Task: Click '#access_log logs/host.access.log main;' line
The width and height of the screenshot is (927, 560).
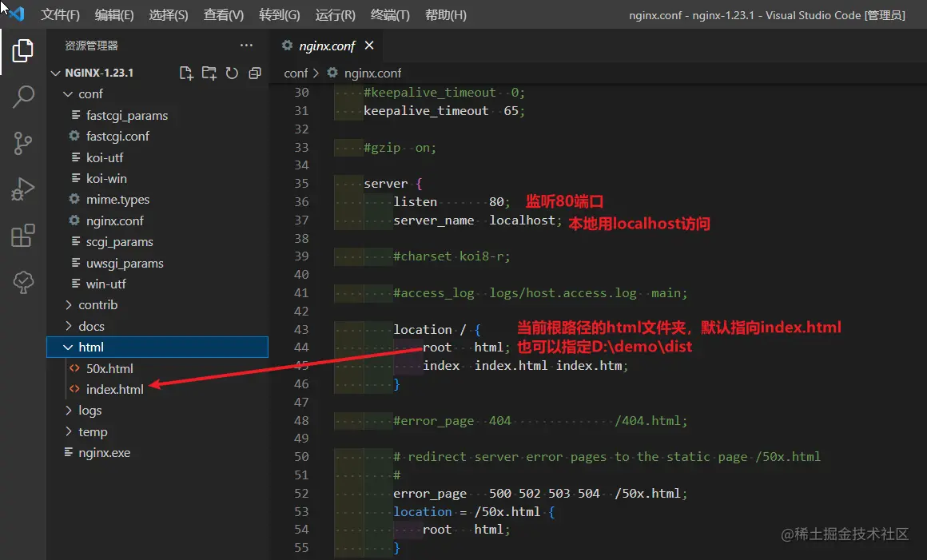Action: [x=540, y=293]
